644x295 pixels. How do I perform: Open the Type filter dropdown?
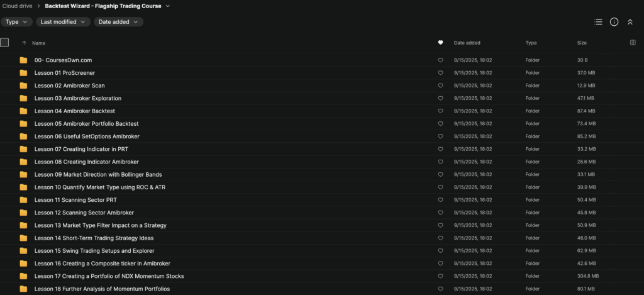point(16,21)
